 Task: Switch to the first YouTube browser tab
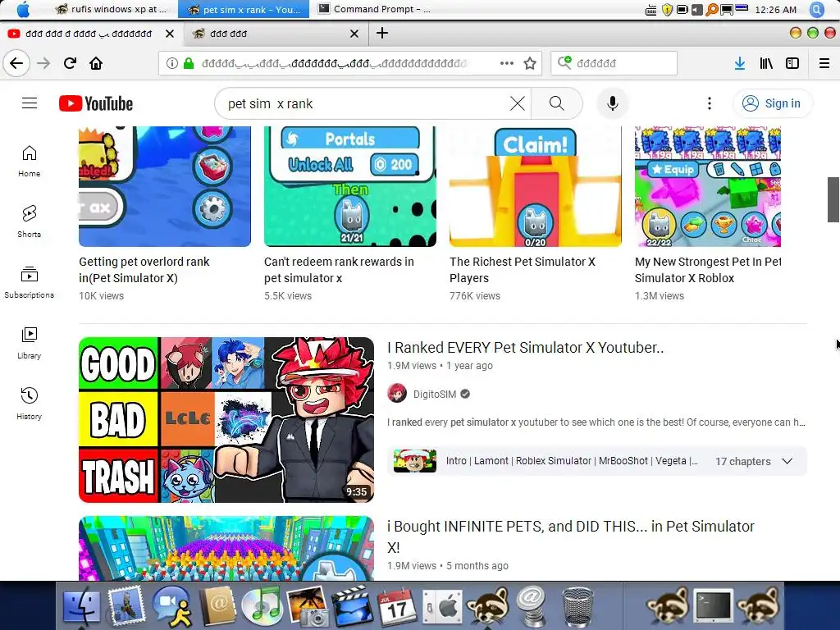click(89, 33)
